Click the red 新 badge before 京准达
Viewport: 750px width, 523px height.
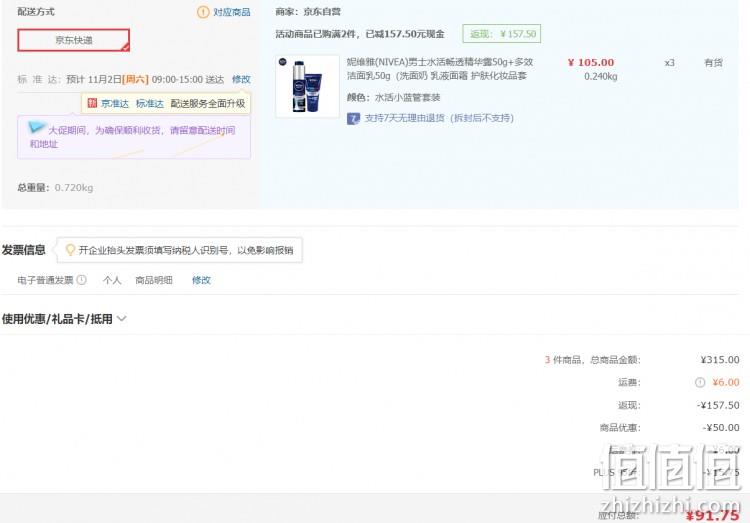pyautogui.click(x=92, y=103)
